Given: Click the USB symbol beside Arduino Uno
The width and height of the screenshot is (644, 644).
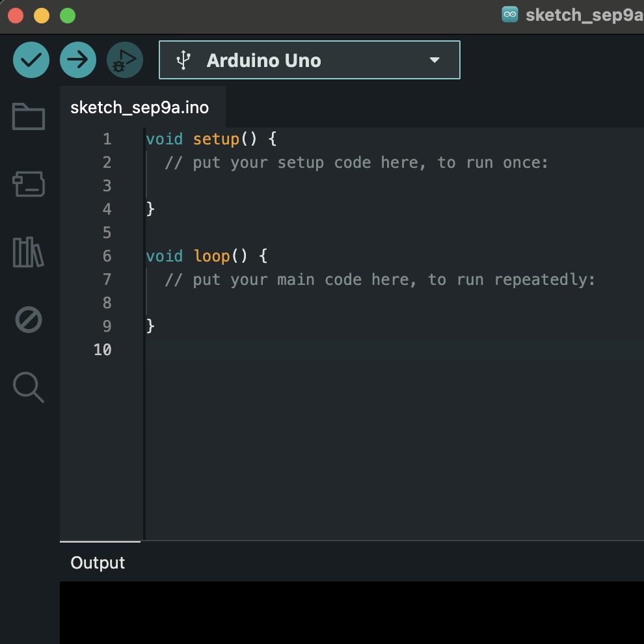Looking at the screenshot, I should (x=185, y=60).
